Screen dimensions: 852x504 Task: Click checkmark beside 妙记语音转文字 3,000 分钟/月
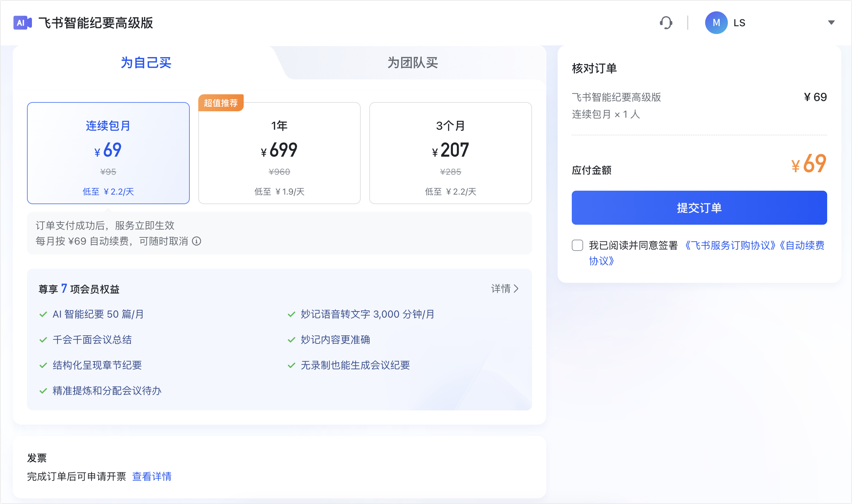pyautogui.click(x=292, y=314)
